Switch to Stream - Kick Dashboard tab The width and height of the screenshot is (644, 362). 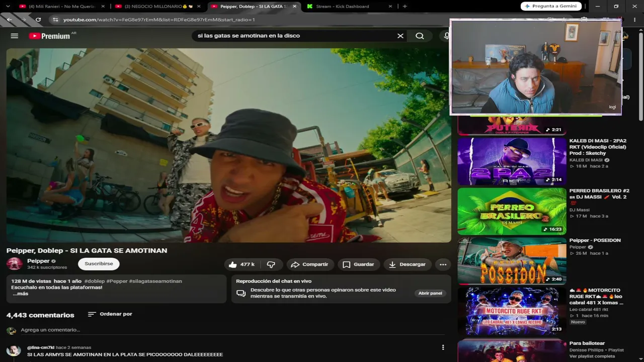point(349,7)
